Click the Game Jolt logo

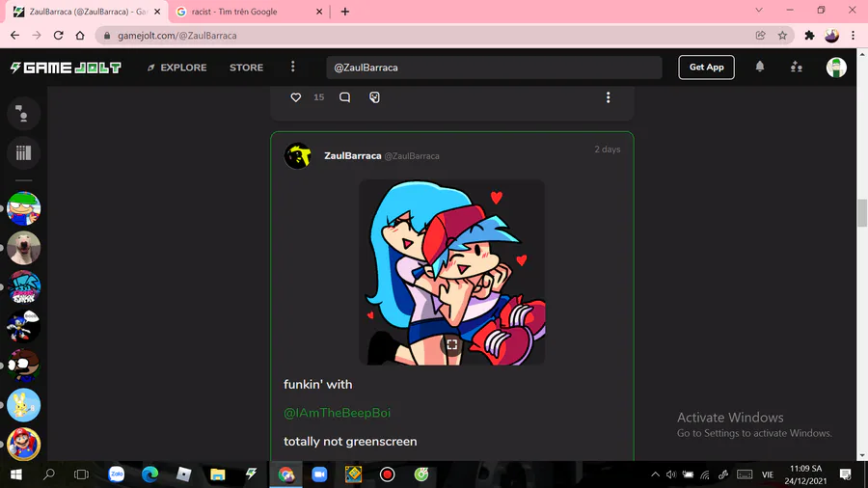click(66, 68)
